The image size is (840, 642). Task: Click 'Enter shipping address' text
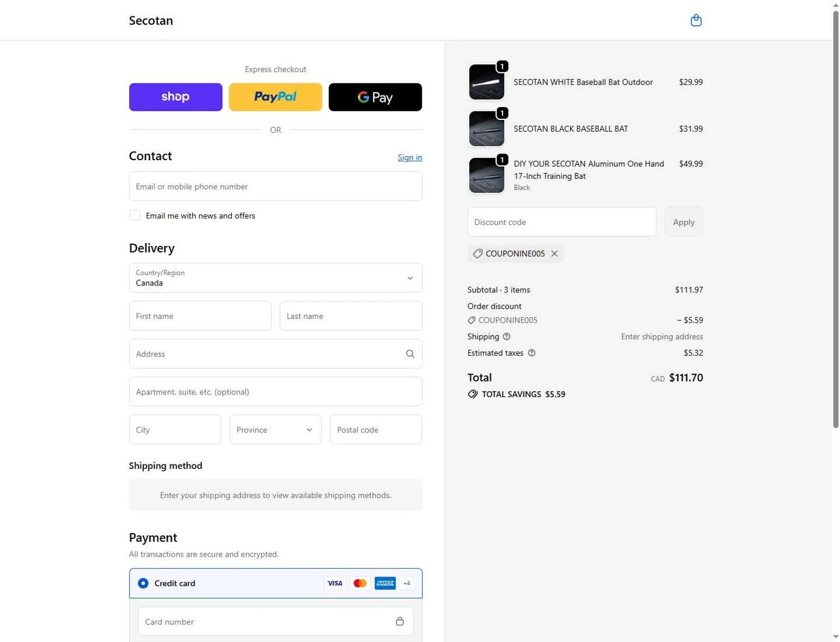[662, 337]
